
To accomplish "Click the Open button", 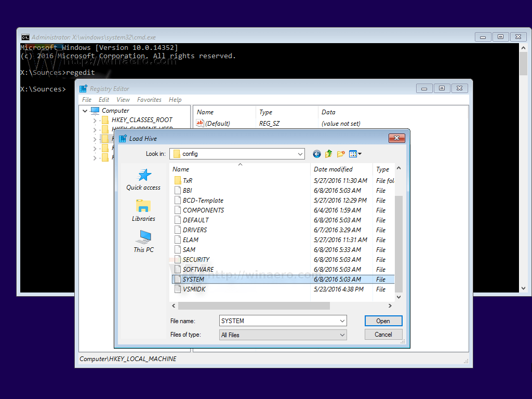I will click(383, 321).
